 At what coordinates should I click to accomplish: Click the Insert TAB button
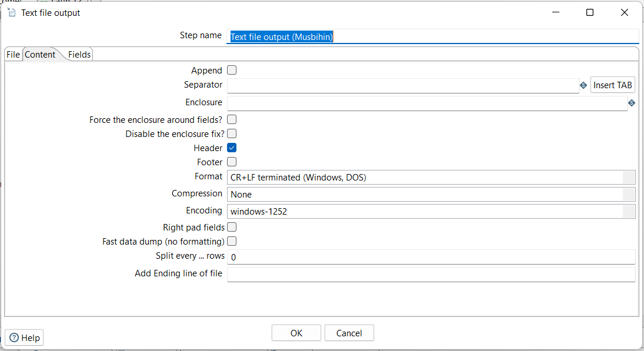tap(612, 85)
